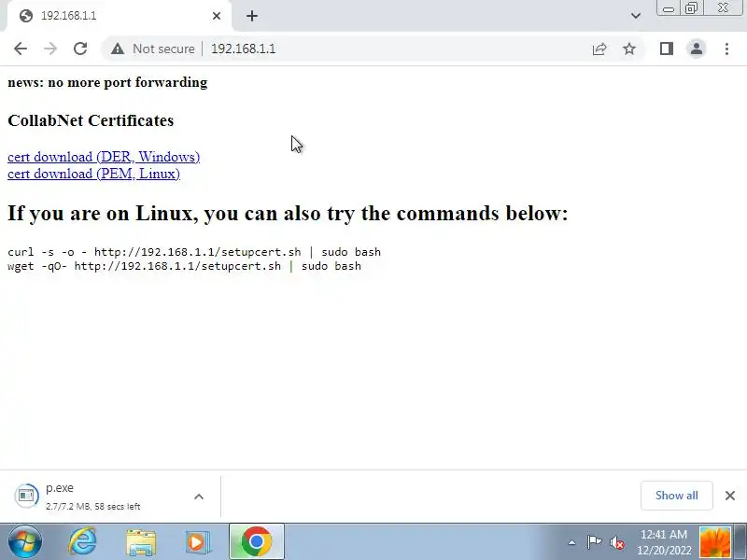Click the news: no more port forwarding text
747x560 pixels.
[x=107, y=82]
